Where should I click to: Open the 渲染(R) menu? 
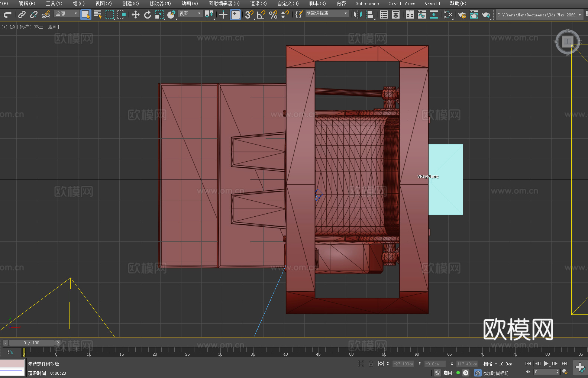coord(258,3)
